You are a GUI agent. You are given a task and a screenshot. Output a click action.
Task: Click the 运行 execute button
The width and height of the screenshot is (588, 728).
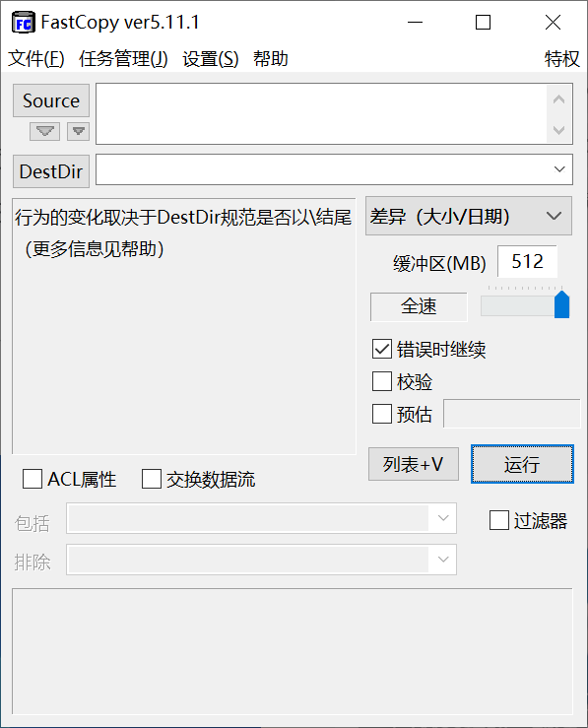click(522, 464)
